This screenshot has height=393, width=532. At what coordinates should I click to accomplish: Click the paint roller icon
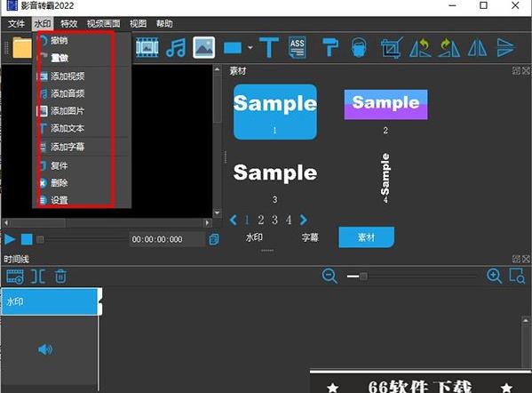[x=330, y=47]
